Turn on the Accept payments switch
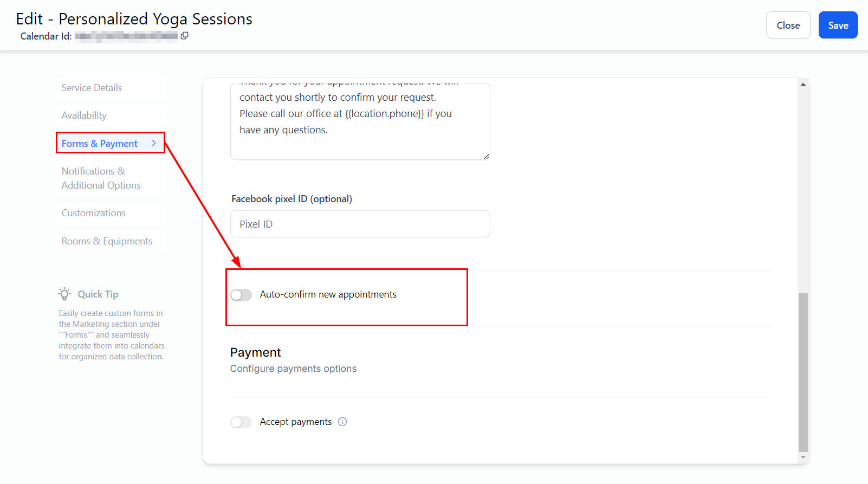The width and height of the screenshot is (868, 484). pyautogui.click(x=241, y=422)
